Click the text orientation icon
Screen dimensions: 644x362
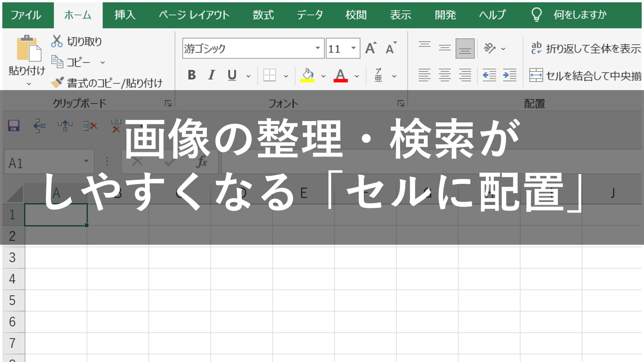point(489,48)
